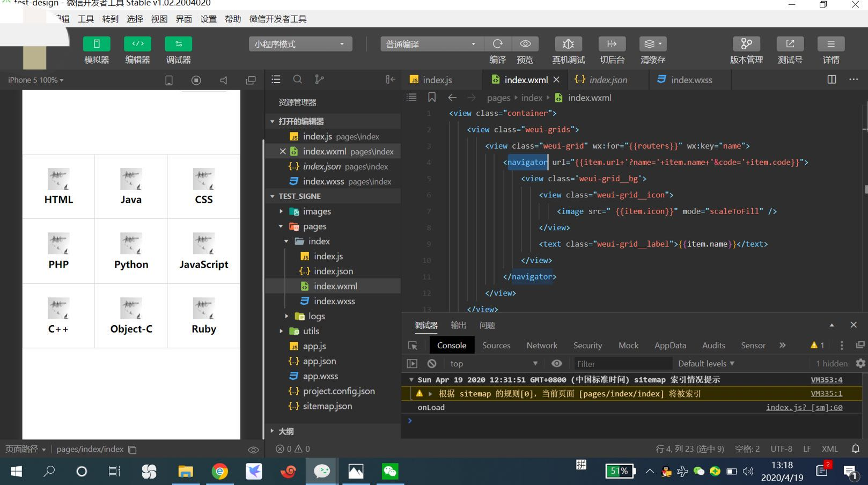The image size is (868, 485).
Task: Toggle the 模拟器 simulator panel button
Action: pos(97,44)
